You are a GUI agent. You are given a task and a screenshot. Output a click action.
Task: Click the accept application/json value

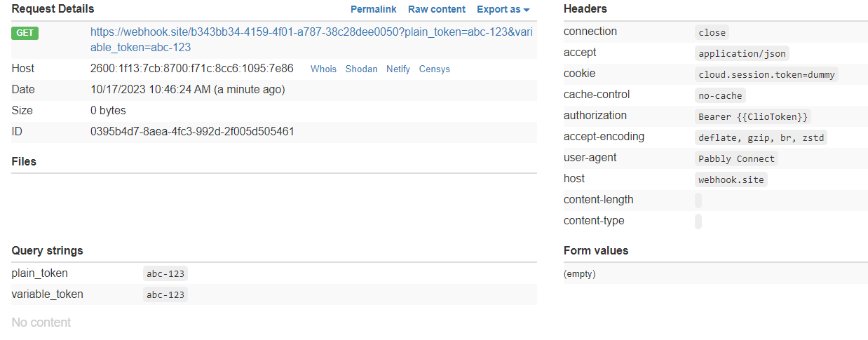(x=742, y=53)
